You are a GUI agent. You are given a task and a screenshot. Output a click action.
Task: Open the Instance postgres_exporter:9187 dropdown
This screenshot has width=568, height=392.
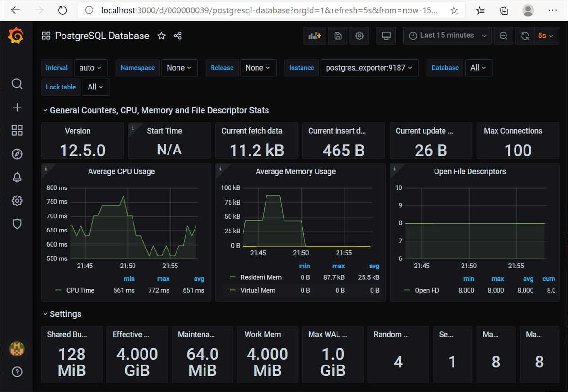[369, 68]
